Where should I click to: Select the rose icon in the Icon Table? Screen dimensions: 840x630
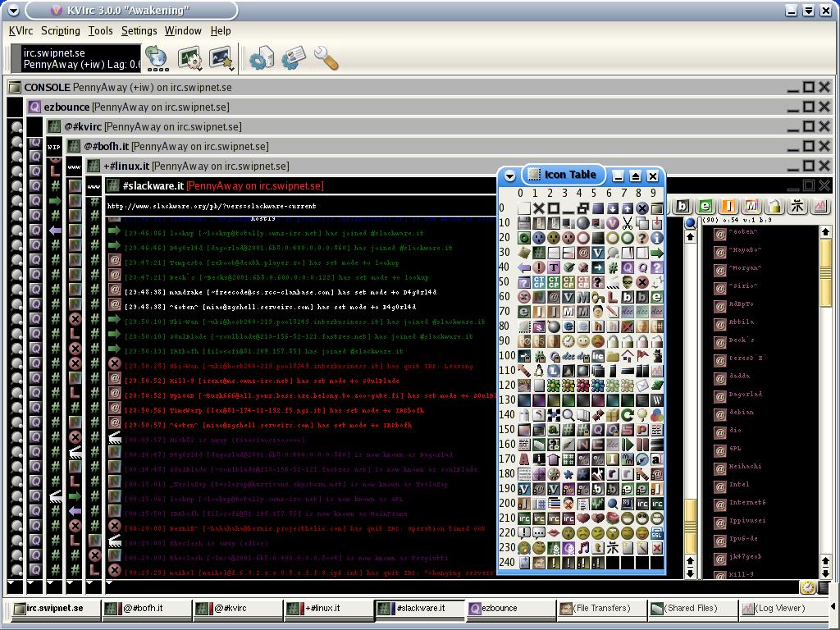pos(613,518)
